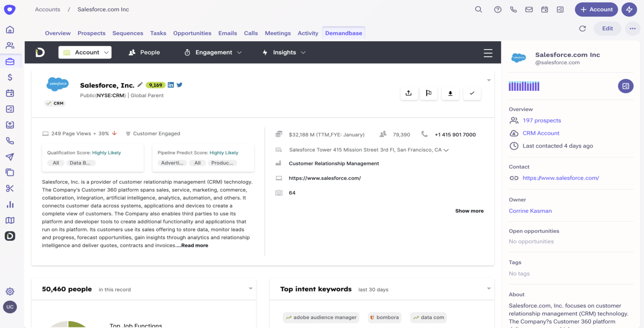Click the flag icon button in account card
This screenshot has width=644, height=328.
(429, 93)
